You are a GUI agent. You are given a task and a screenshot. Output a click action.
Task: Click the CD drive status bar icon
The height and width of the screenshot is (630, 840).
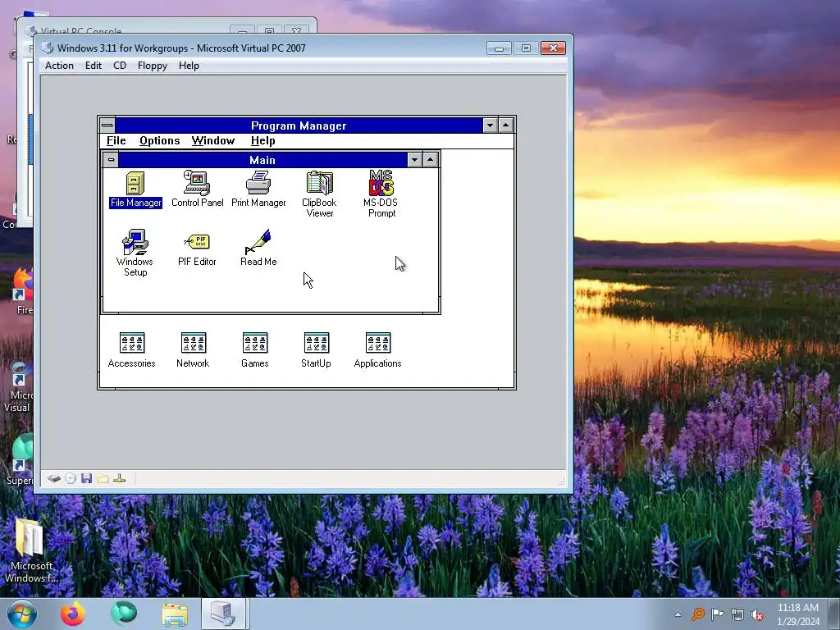pos(71,478)
